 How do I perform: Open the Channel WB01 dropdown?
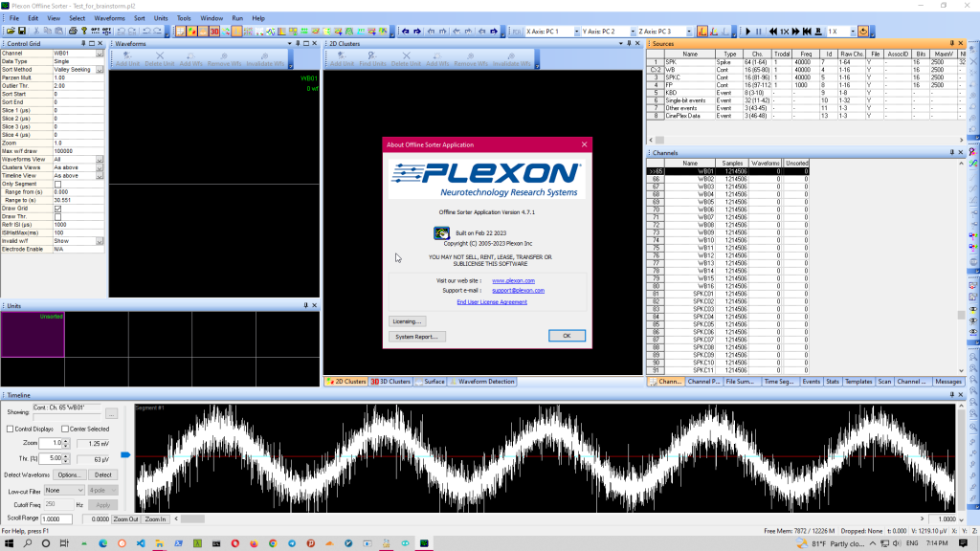100,54
